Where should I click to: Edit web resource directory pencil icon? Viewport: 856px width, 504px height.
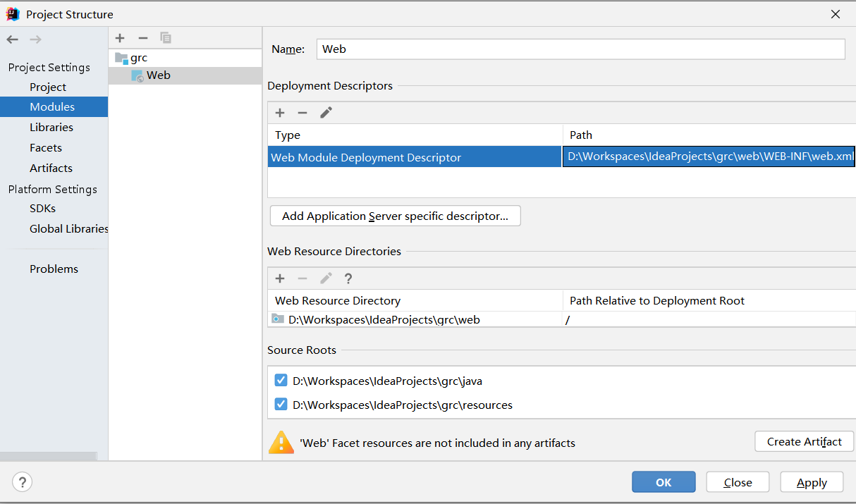(x=326, y=278)
